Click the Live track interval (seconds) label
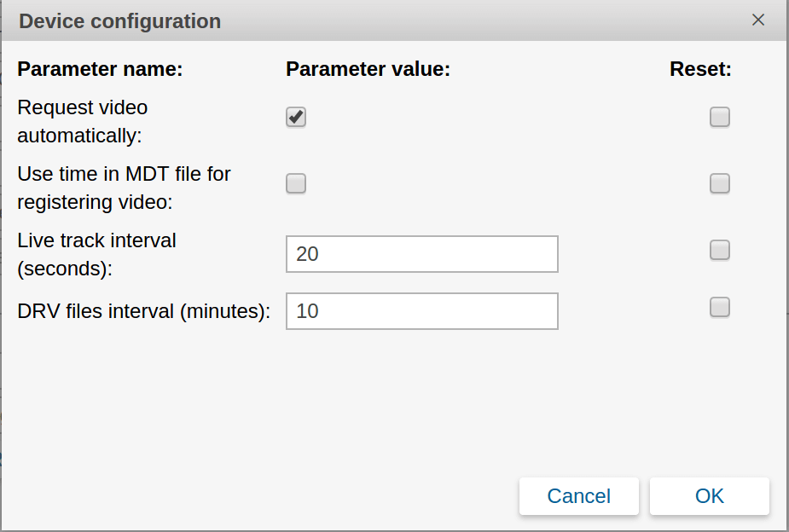Viewport: 789px width, 532px height. (96, 254)
